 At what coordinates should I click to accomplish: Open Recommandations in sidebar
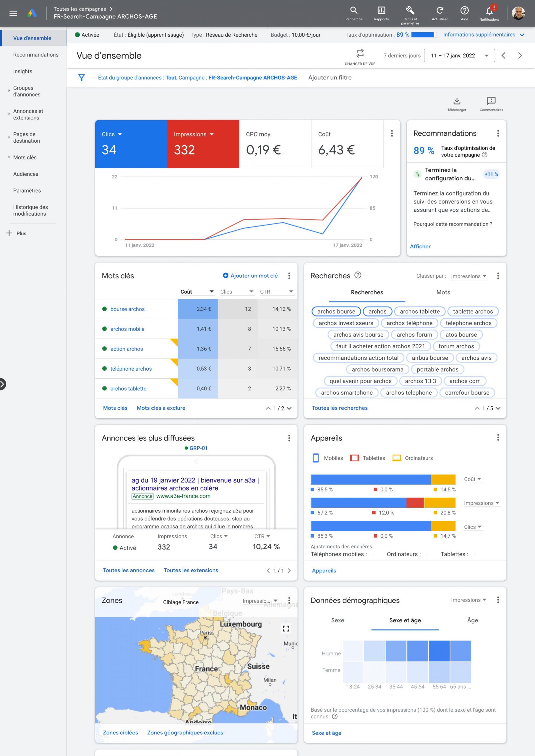coord(35,55)
